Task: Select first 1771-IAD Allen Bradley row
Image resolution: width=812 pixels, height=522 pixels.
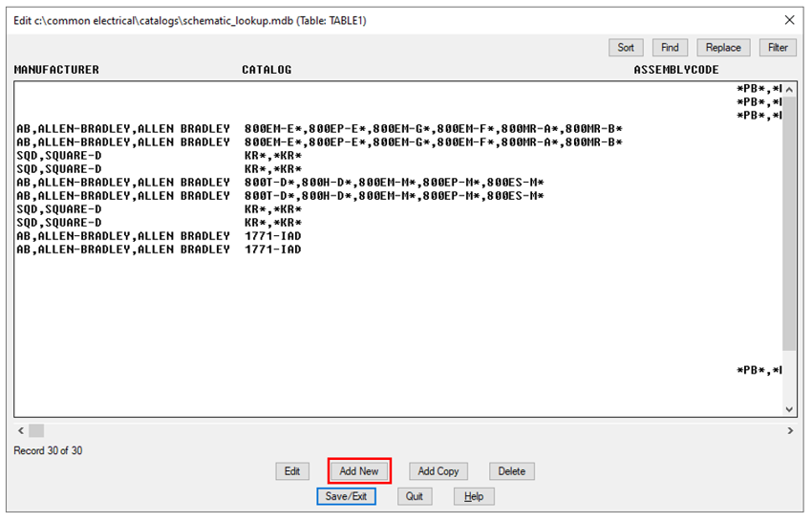Action: click(x=397, y=236)
